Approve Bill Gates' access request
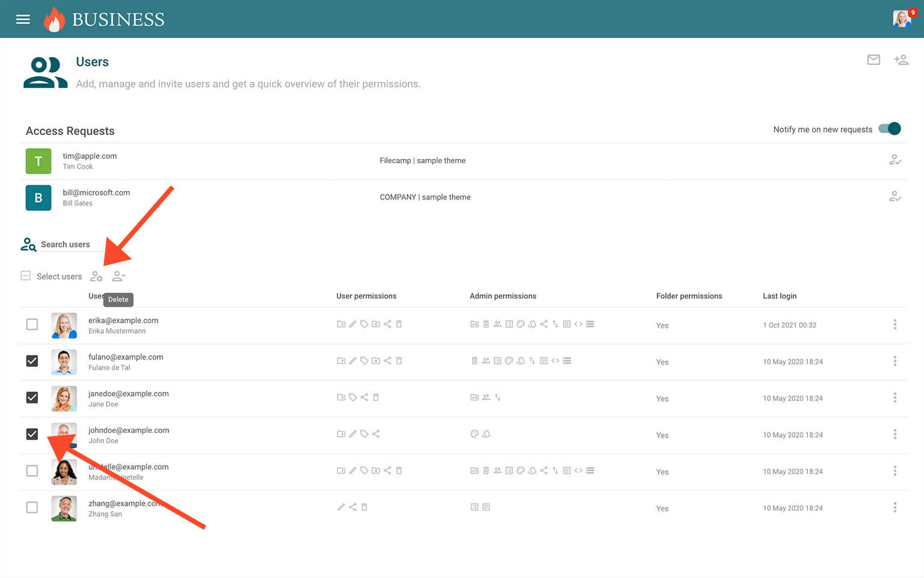Viewport: 924px width, 578px height. pos(895,197)
